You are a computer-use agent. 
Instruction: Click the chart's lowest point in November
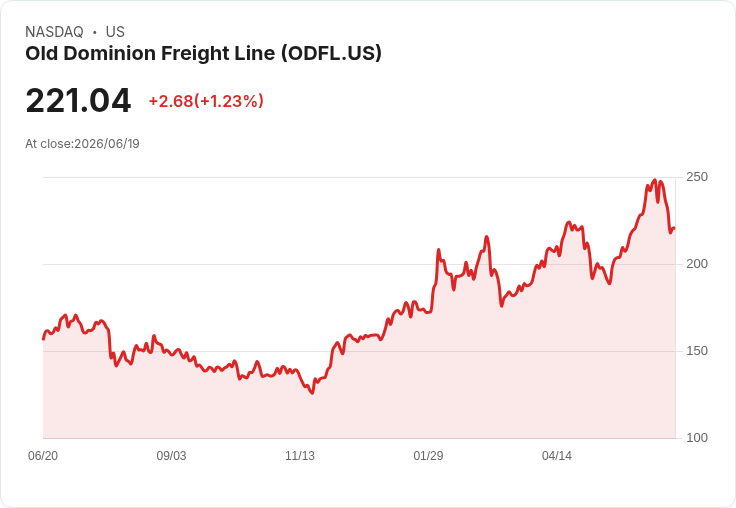point(312,393)
